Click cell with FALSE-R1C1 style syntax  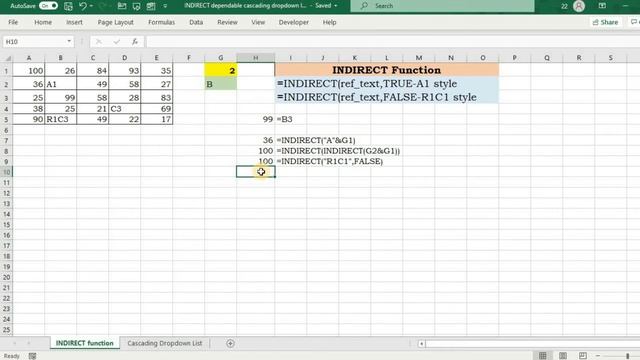coord(387,97)
